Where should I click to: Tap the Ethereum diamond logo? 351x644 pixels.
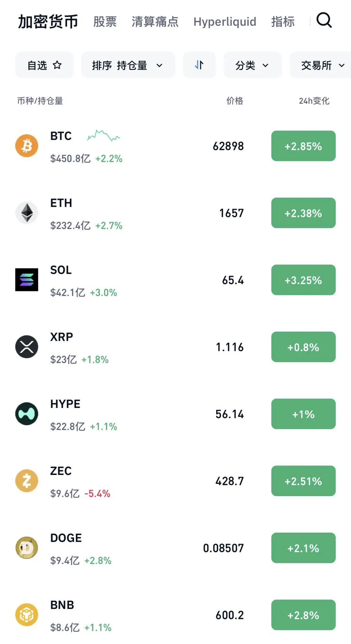(27, 213)
